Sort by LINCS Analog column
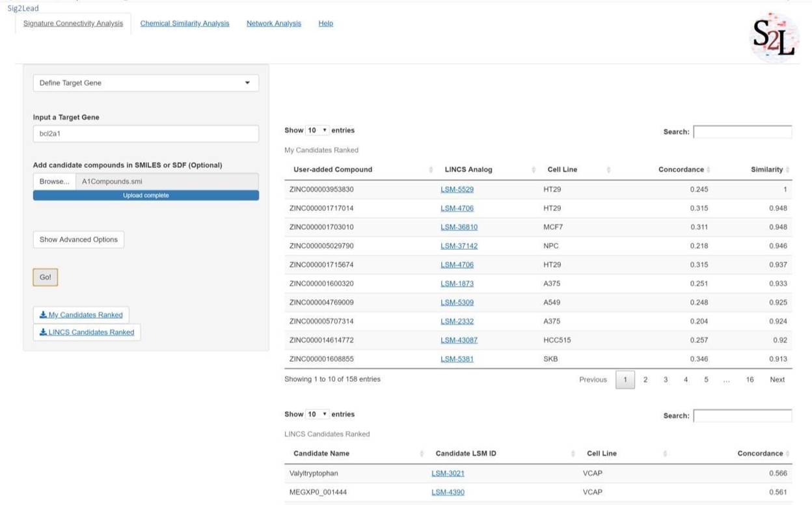 point(468,169)
